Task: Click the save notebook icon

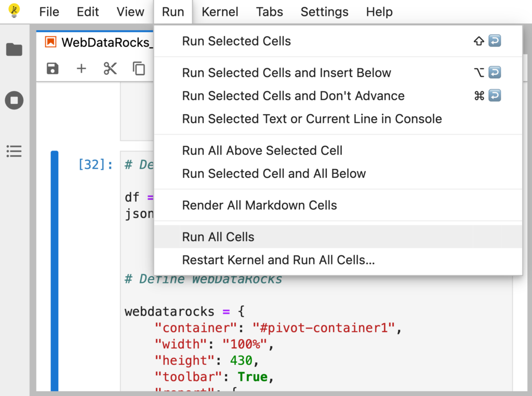Action: coord(52,69)
